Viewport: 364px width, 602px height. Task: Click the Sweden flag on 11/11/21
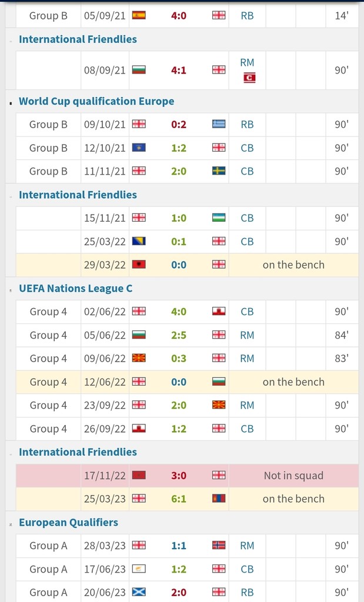click(219, 171)
